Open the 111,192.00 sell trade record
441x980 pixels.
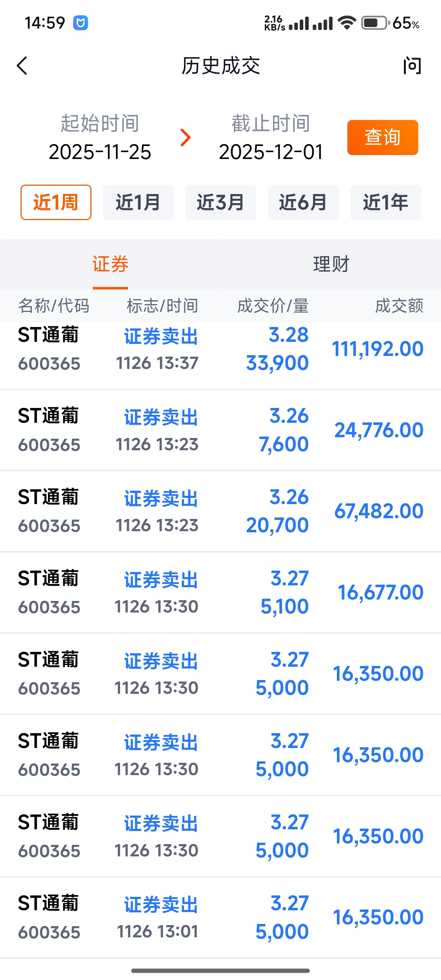point(221,349)
